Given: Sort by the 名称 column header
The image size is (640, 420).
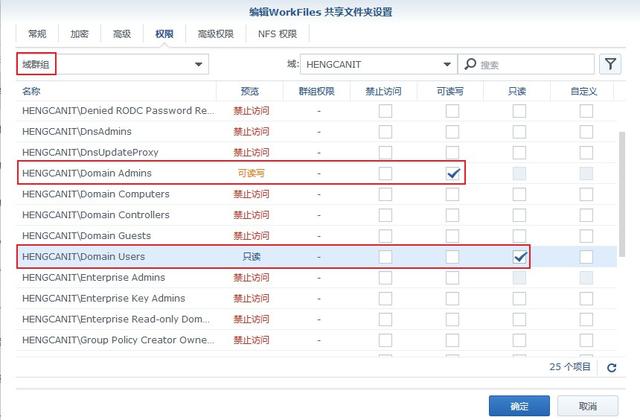Looking at the screenshot, I should coord(116,91).
